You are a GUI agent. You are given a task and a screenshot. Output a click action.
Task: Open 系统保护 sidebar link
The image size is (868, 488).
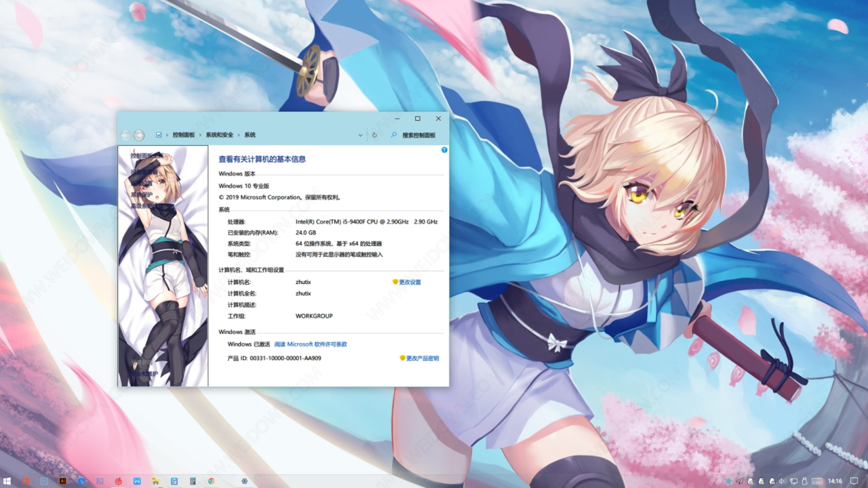pos(142,195)
